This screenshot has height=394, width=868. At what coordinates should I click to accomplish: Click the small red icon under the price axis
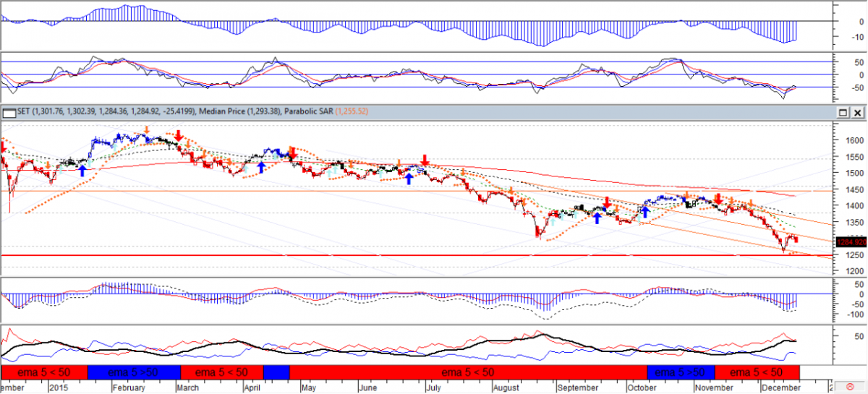[x=849, y=387]
